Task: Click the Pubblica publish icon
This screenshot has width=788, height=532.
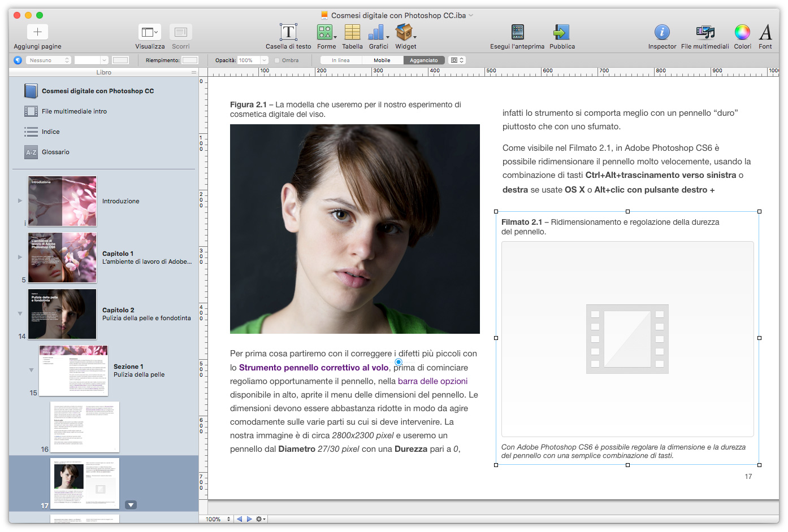Action: click(x=562, y=32)
